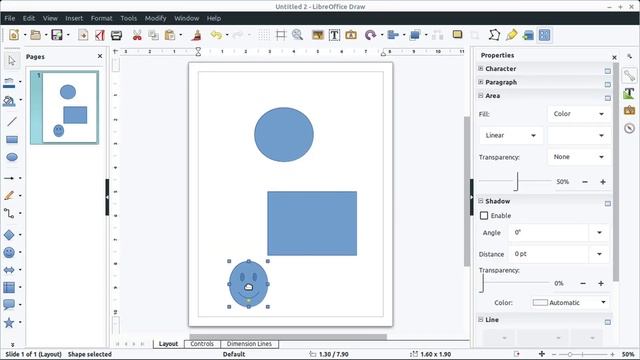The height and width of the screenshot is (360, 640).
Task: Open the Format menu
Action: point(101,18)
